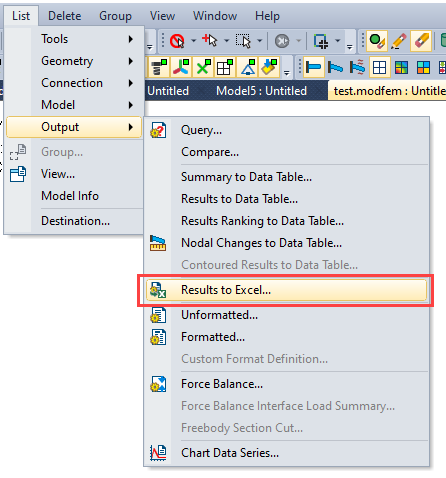Open the View menu in menu bar
The width and height of the screenshot is (446, 478).
162,16
